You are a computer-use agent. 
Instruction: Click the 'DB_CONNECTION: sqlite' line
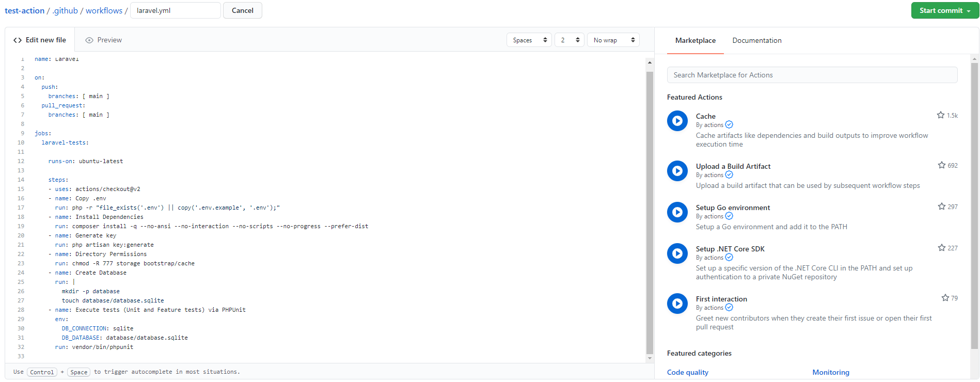98,328
